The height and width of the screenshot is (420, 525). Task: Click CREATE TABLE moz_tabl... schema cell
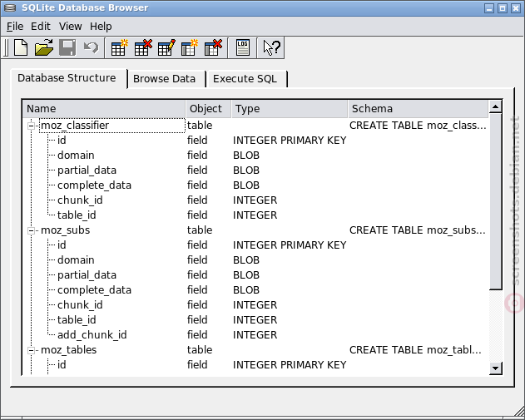pos(415,349)
